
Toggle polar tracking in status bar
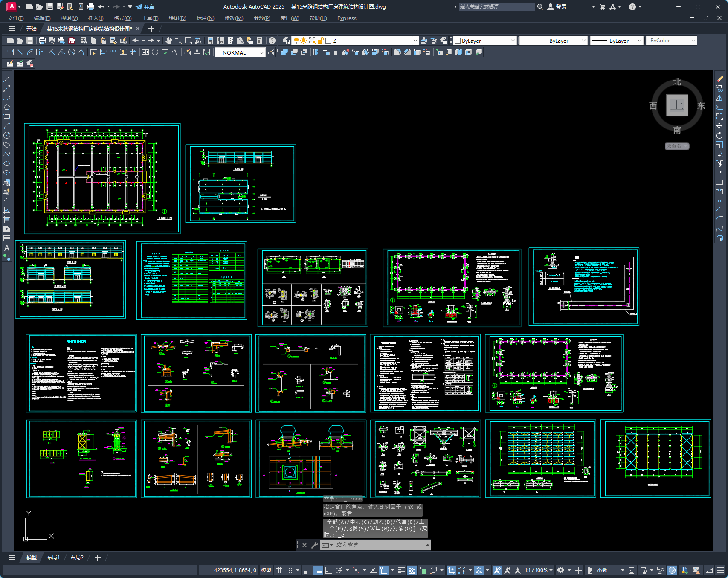point(339,570)
